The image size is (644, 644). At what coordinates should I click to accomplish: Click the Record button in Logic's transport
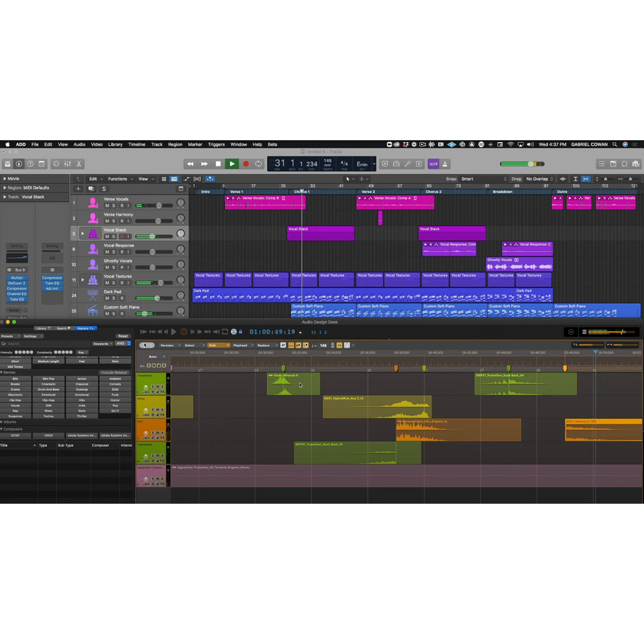tap(246, 164)
